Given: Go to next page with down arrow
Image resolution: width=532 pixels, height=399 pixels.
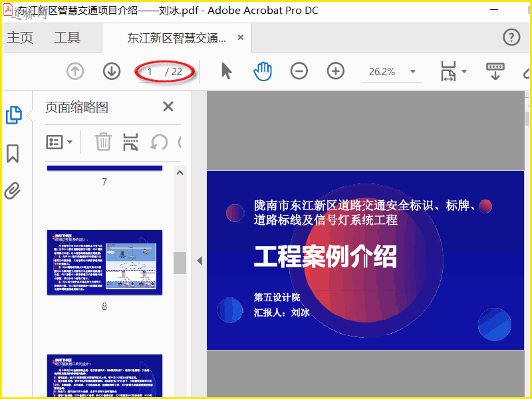Looking at the screenshot, I should click(112, 72).
